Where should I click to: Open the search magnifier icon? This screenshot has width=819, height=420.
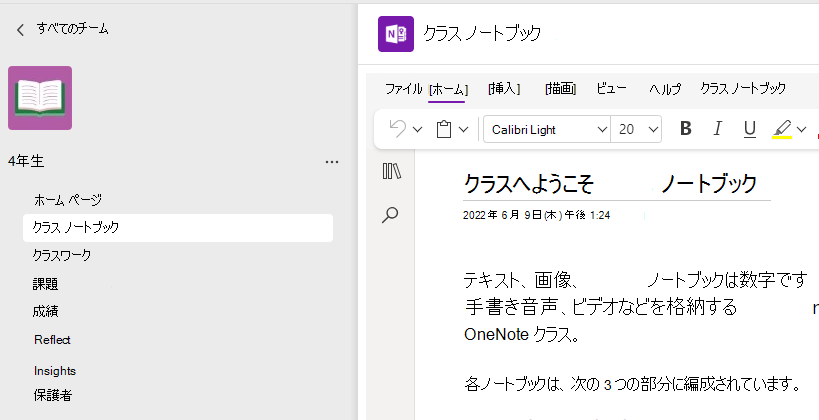390,215
